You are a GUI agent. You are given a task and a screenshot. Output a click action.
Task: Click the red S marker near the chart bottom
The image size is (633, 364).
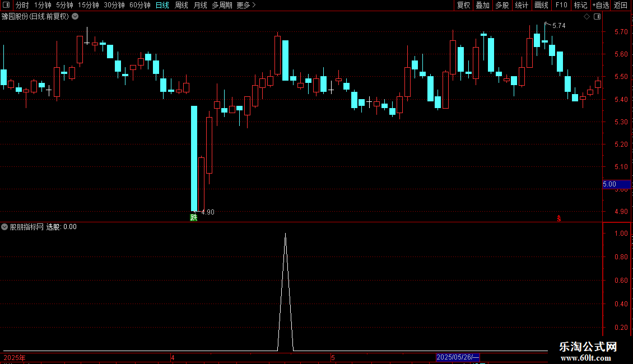559,218
